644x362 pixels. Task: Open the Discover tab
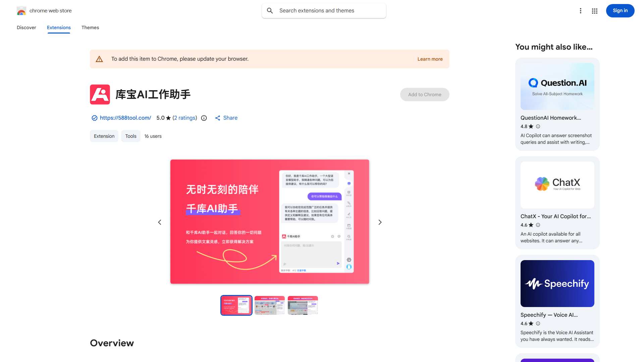coord(26,27)
